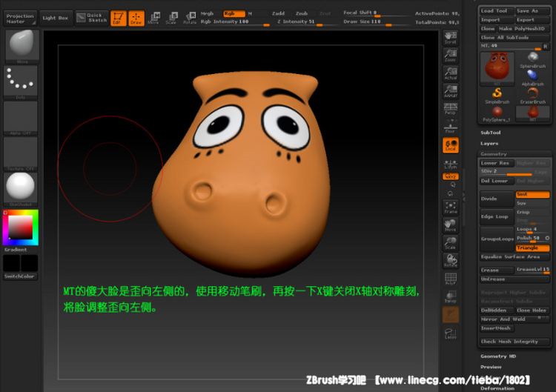Open the Dots stroke type selector
The width and height of the screenshot is (556, 392).
(x=21, y=82)
